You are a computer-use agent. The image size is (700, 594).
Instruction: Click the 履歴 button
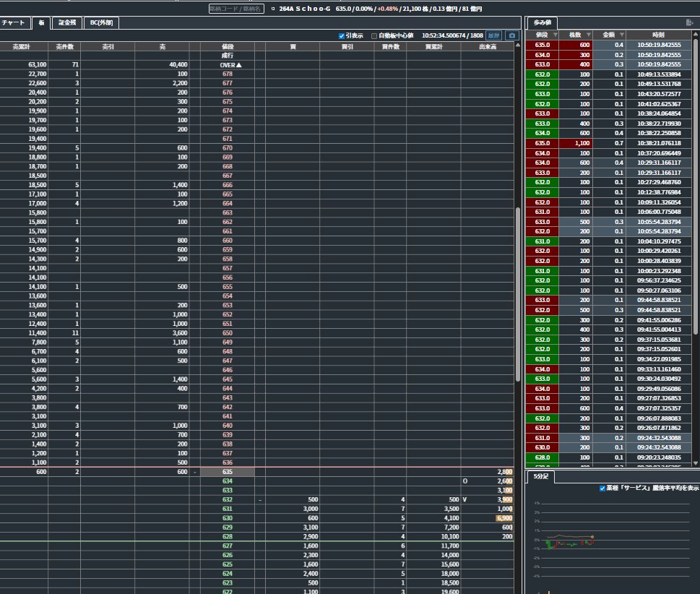point(493,35)
